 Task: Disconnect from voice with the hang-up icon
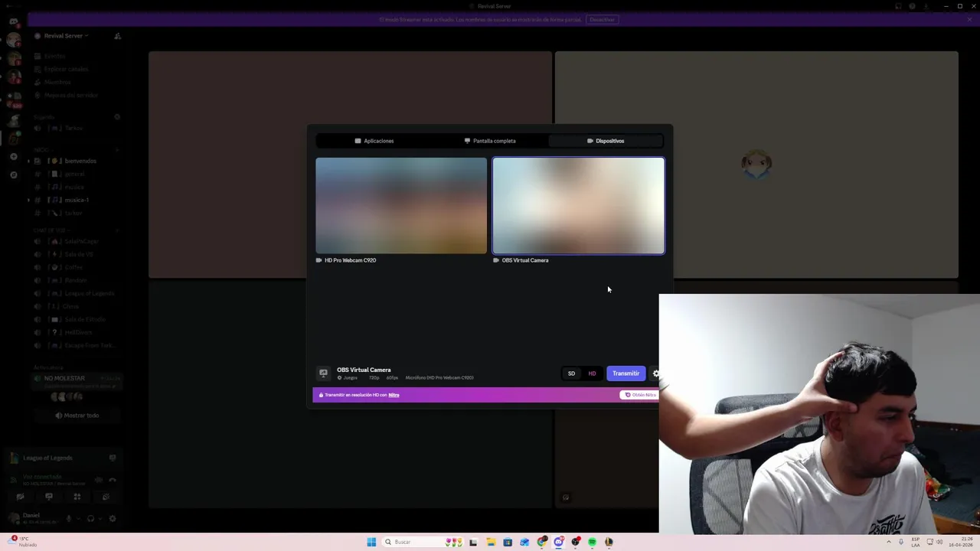(x=113, y=480)
